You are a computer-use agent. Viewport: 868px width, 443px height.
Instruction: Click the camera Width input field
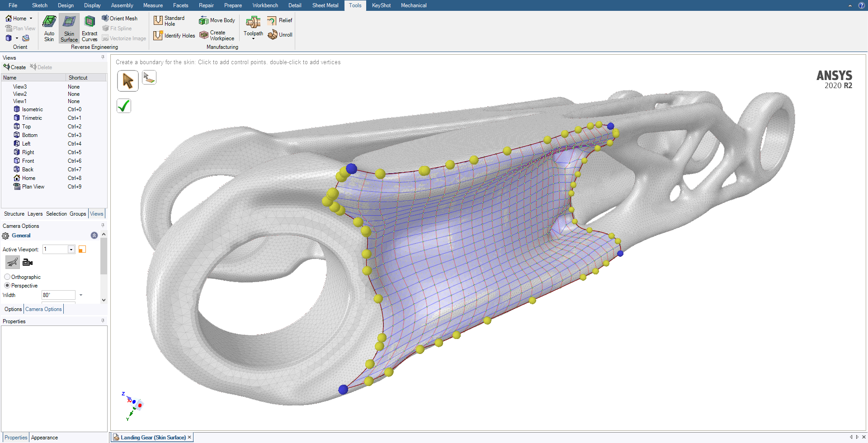pos(58,295)
